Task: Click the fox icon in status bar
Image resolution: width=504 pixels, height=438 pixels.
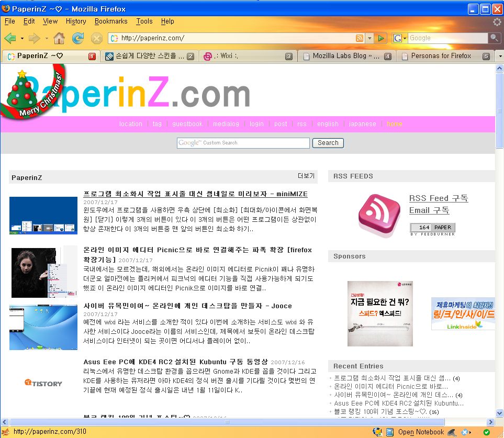Action: click(5, 432)
